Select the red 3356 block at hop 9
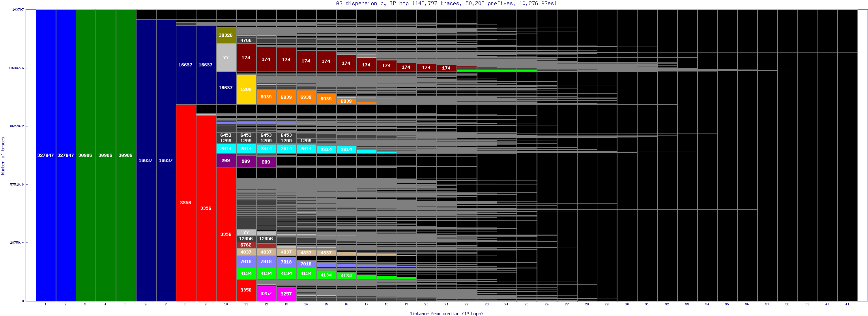868x316 pixels. click(x=206, y=208)
